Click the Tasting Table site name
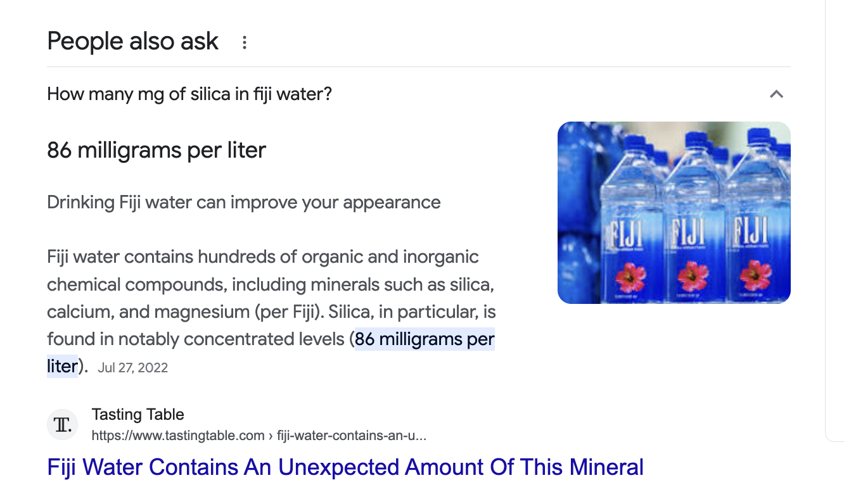Screen dimensions: 844x504 click(137, 415)
